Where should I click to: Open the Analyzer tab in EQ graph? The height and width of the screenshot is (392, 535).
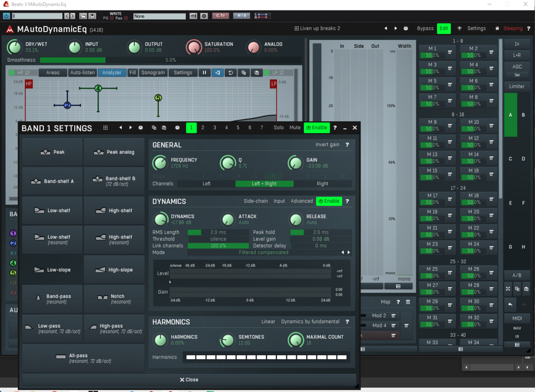[x=112, y=73]
